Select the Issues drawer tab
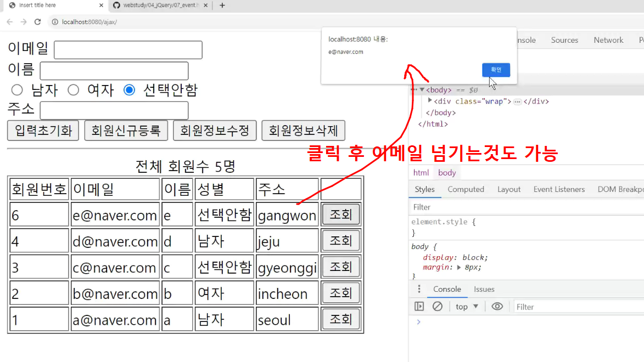This screenshot has width=644, height=362. (484, 289)
